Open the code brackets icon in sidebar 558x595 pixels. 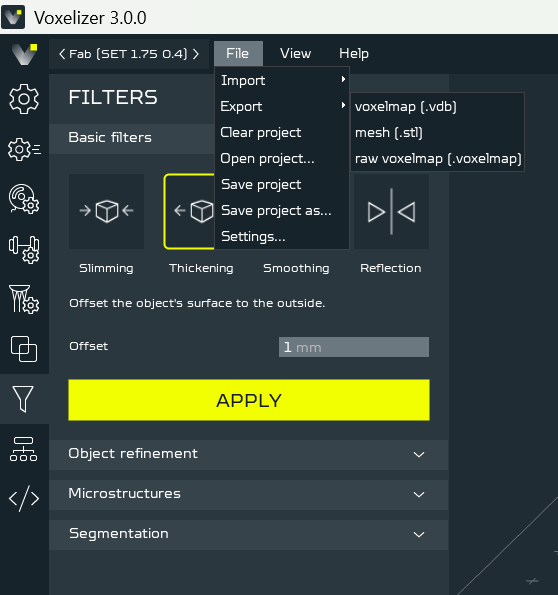coord(24,499)
